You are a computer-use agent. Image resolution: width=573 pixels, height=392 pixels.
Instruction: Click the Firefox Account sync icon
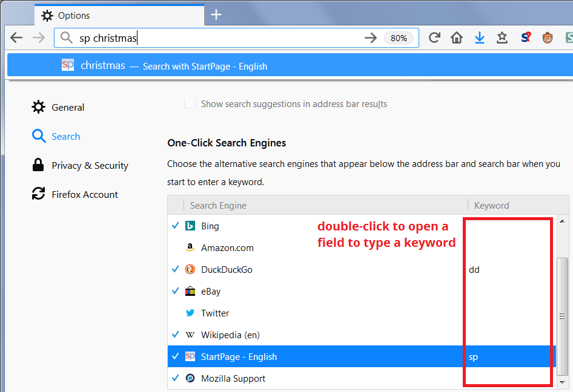[x=38, y=194]
